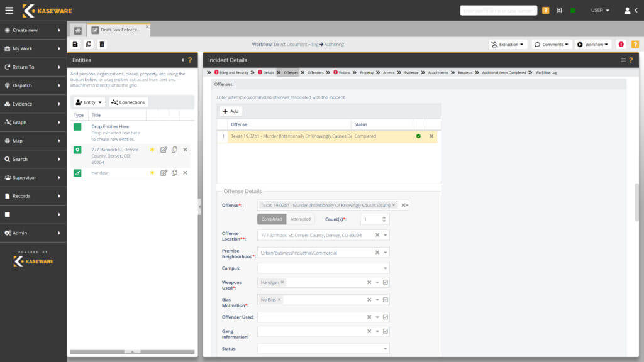The image size is (644, 362).
Task: Increase the Count(s) value using the stepper
Action: (x=384, y=217)
